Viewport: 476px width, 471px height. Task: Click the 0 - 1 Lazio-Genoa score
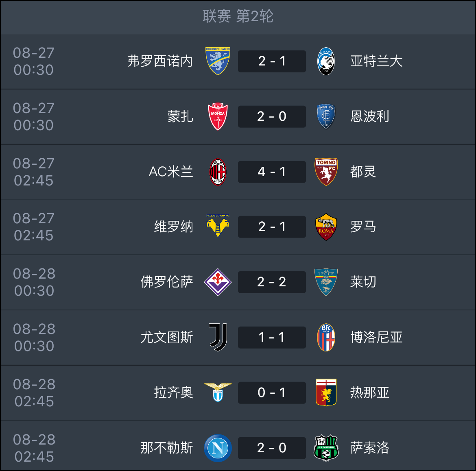pyautogui.click(x=272, y=392)
